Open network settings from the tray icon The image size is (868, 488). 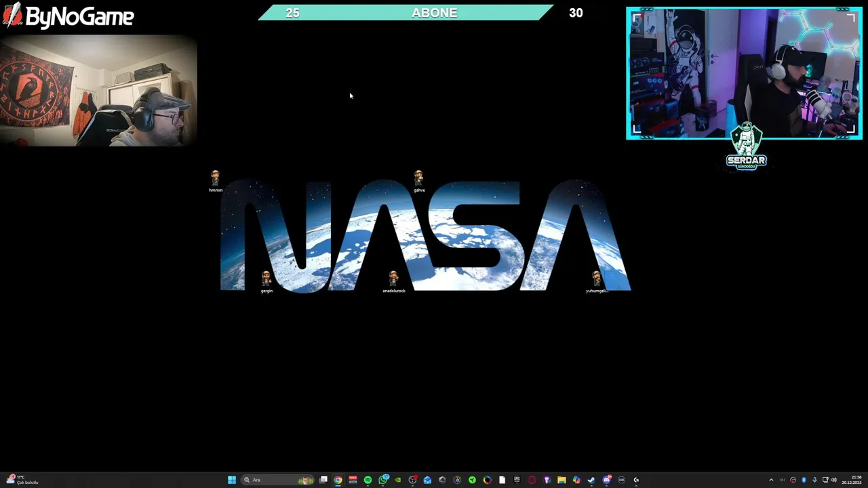tap(825, 480)
